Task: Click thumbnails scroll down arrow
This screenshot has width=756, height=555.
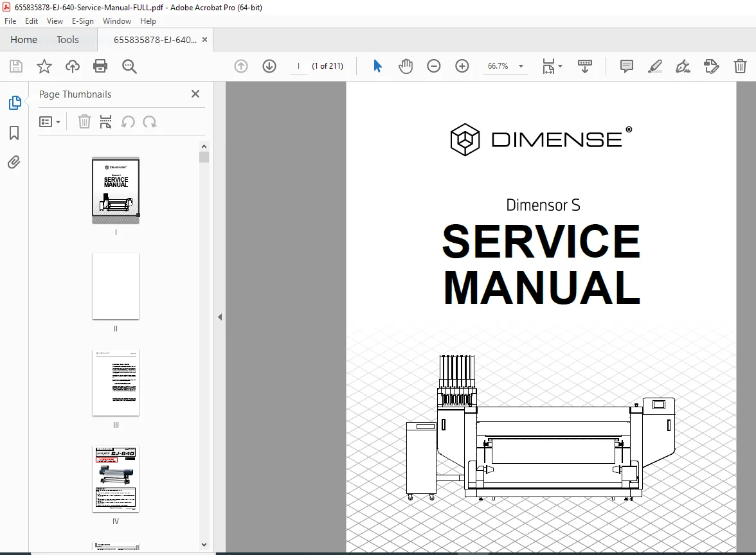Action: [x=204, y=545]
